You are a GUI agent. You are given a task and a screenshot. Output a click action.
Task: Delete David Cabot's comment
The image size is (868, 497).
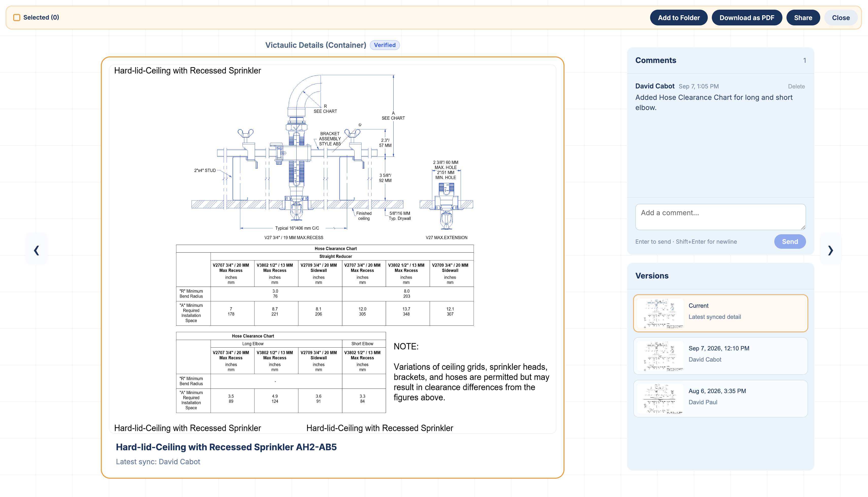[796, 86]
